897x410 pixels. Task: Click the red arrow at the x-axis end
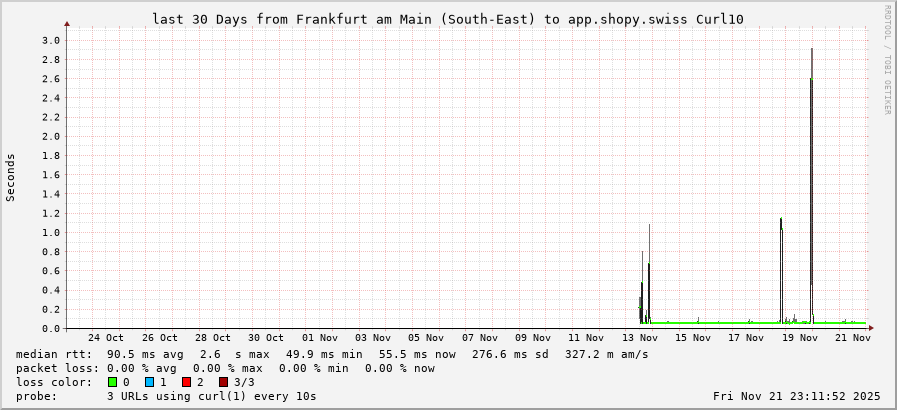pos(870,328)
